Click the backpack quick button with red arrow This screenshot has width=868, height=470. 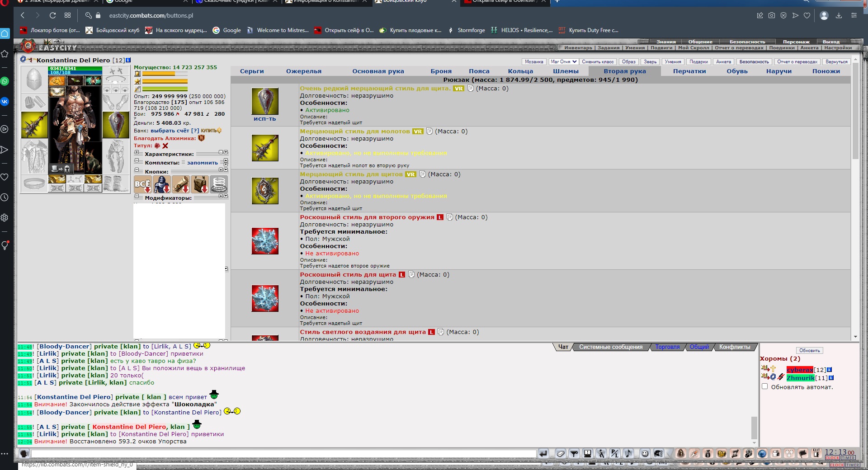pyautogui.click(x=200, y=184)
